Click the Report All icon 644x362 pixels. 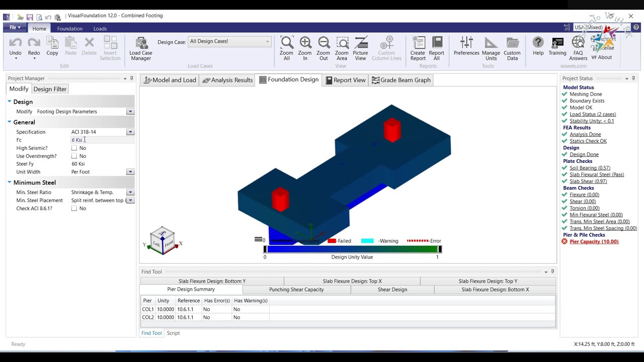tap(437, 42)
